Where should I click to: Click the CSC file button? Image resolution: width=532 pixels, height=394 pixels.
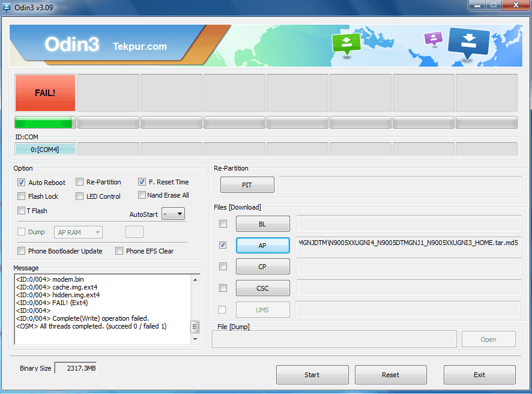[262, 288]
